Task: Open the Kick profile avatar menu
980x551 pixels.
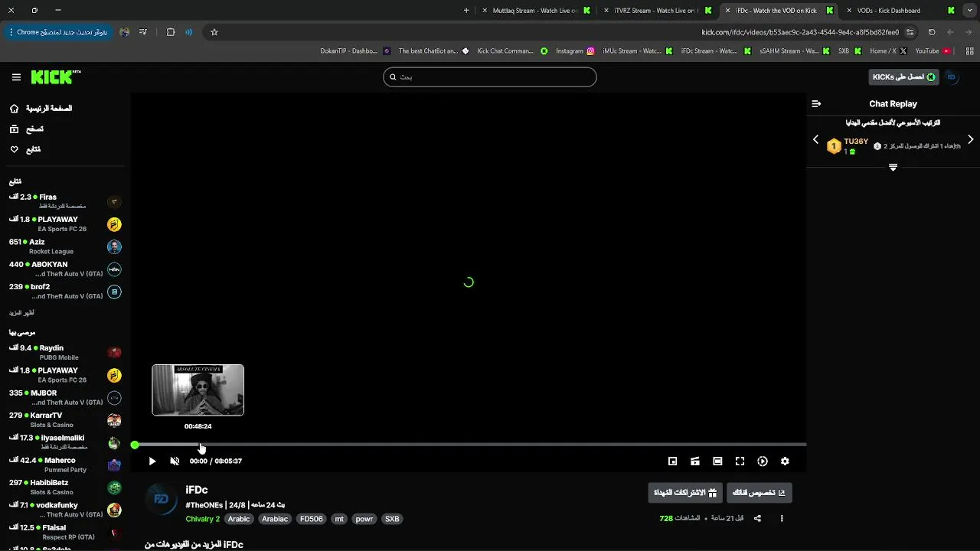Action: (x=952, y=77)
